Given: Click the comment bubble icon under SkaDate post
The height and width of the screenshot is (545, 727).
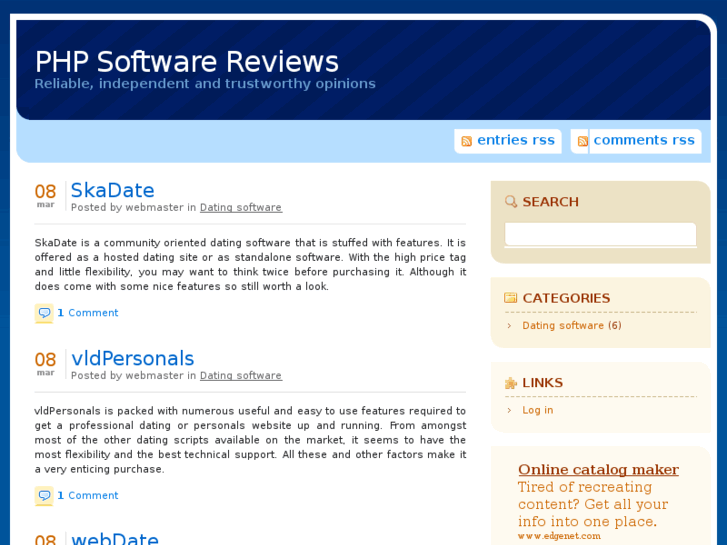Looking at the screenshot, I should (x=44, y=313).
